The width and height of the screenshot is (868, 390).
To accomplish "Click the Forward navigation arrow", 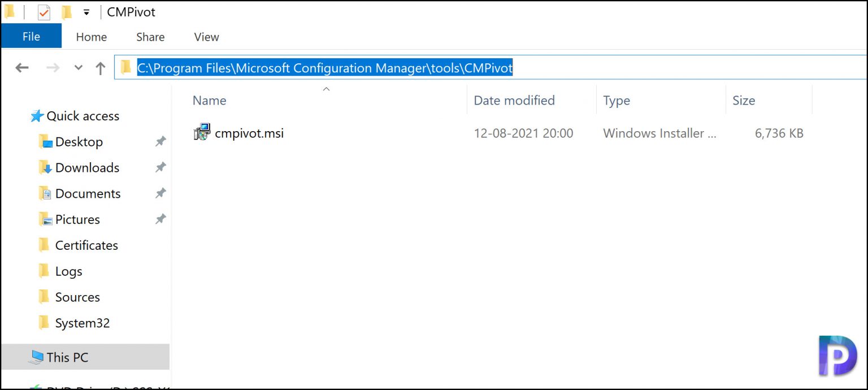I will [x=53, y=68].
